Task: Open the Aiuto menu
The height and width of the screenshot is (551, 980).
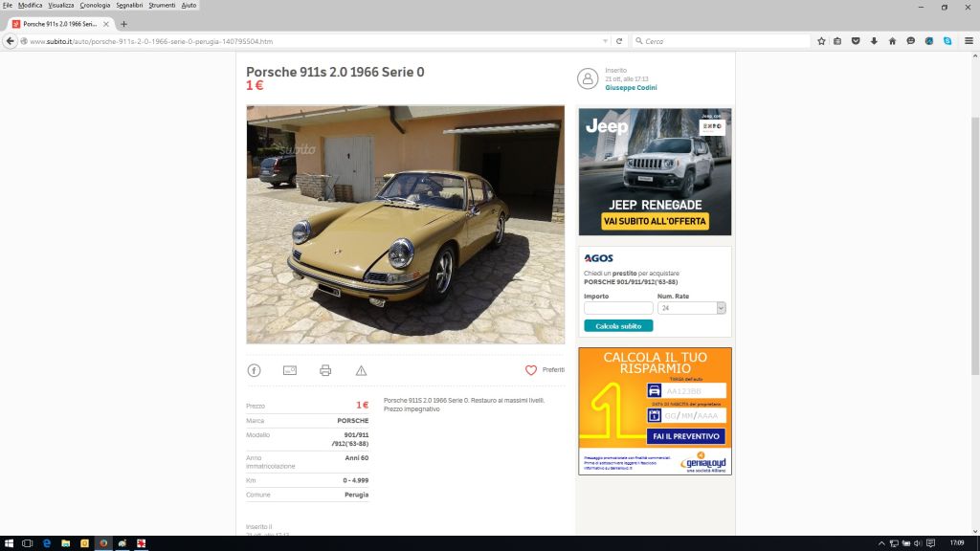Action: click(x=189, y=5)
